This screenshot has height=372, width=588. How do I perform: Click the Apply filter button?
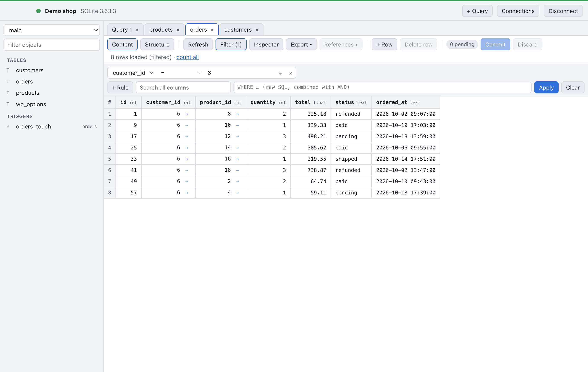(546, 87)
